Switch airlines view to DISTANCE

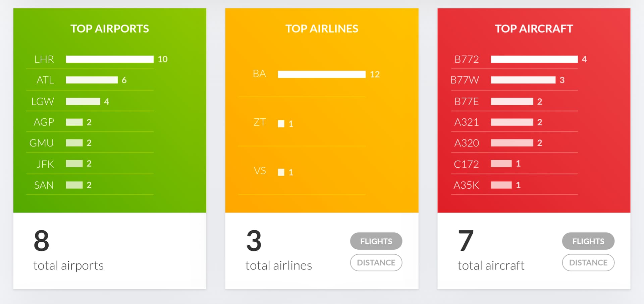click(376, 262)
